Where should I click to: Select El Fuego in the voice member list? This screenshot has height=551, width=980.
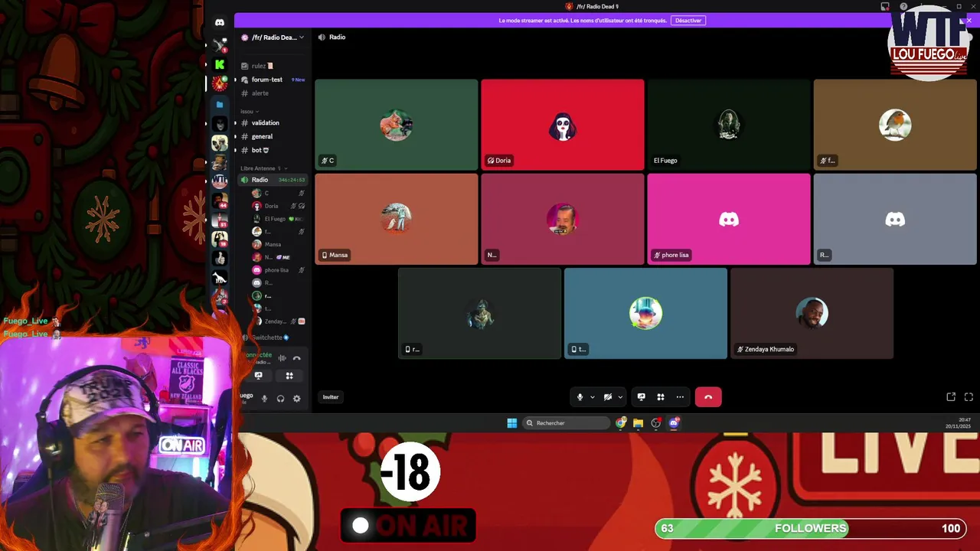point(279,219)
